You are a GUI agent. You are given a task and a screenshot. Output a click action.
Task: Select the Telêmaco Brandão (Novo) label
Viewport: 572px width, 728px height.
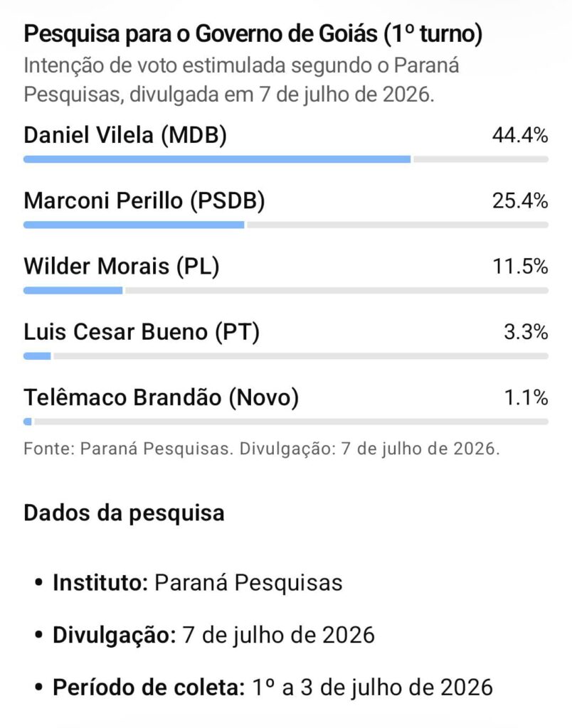click(x=161, y=397)
